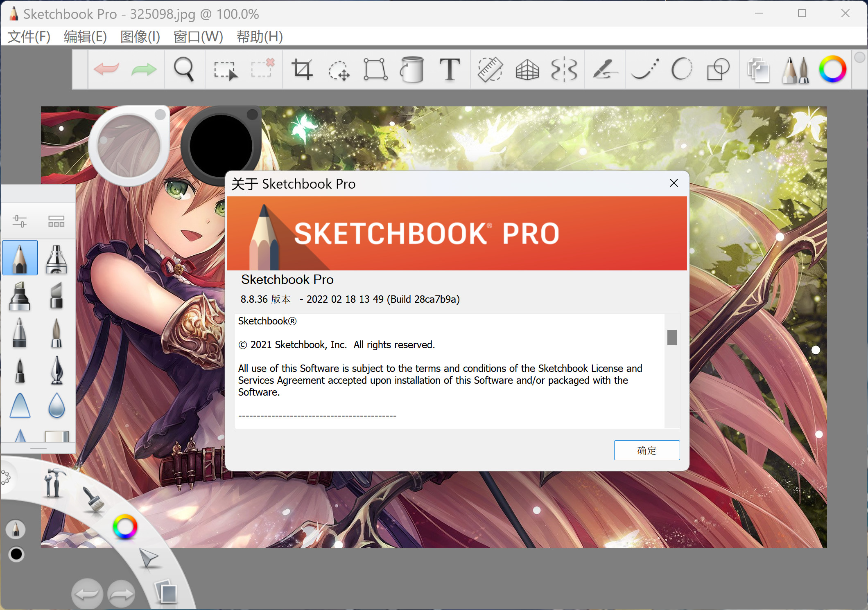
Task: Open the 文件(F) menu
Action: pyautogui.click(x=29, y=37)
